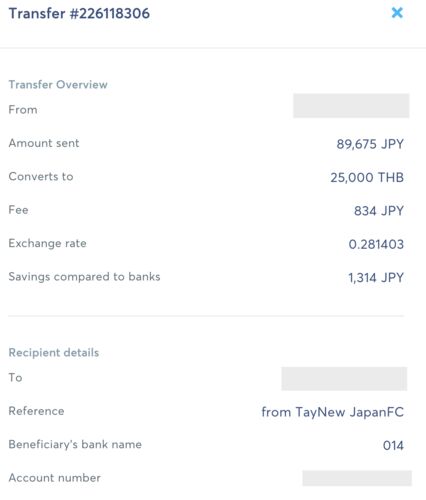
Task: Click the Transfer #226118306 title
Action: point(79,14)
